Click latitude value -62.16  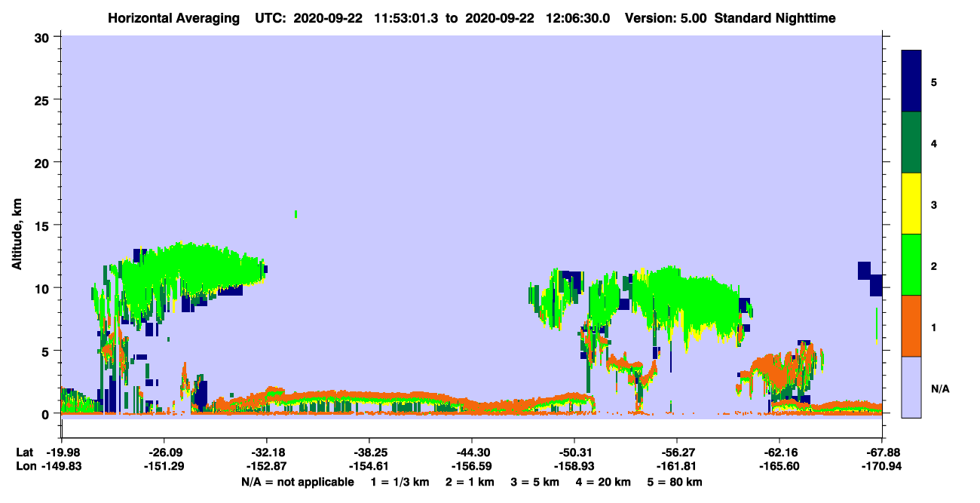(779, 452)
